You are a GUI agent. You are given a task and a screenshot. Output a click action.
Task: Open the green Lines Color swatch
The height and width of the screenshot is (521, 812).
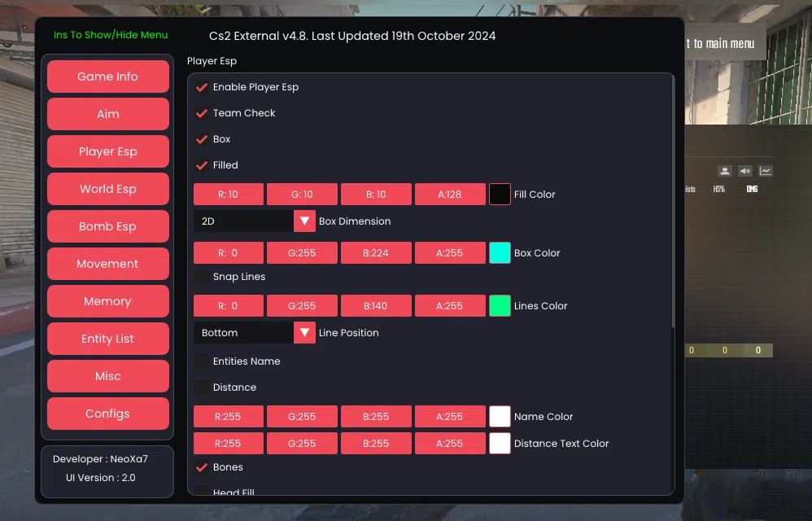click(x=500, y=306)
